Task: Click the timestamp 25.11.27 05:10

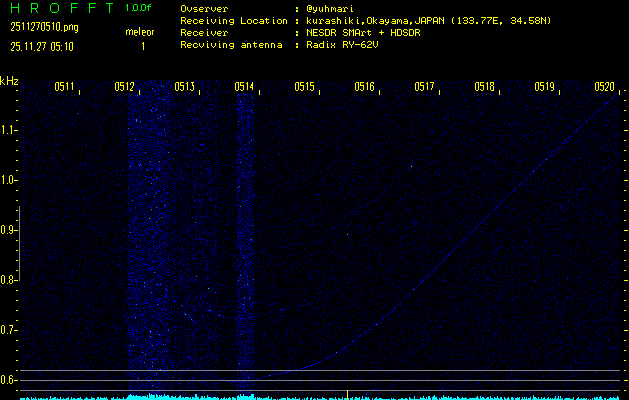Action: coord(42,47)
